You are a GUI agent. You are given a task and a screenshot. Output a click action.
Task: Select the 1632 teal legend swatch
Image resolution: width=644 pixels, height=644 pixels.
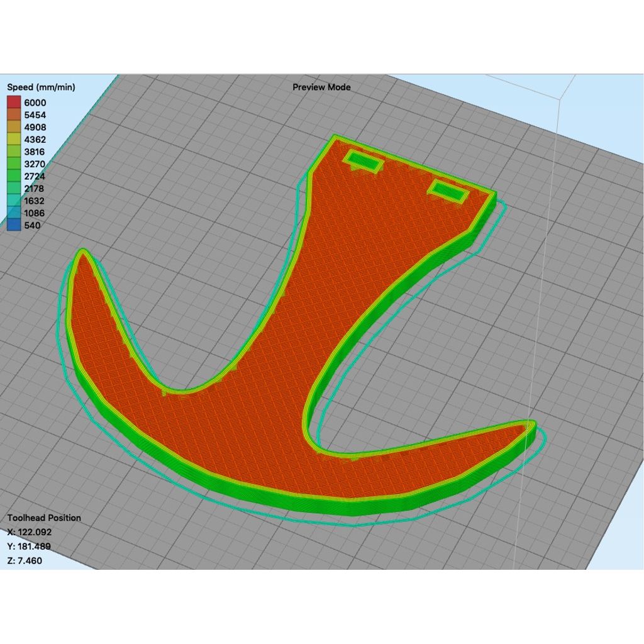tap(14, 201)
